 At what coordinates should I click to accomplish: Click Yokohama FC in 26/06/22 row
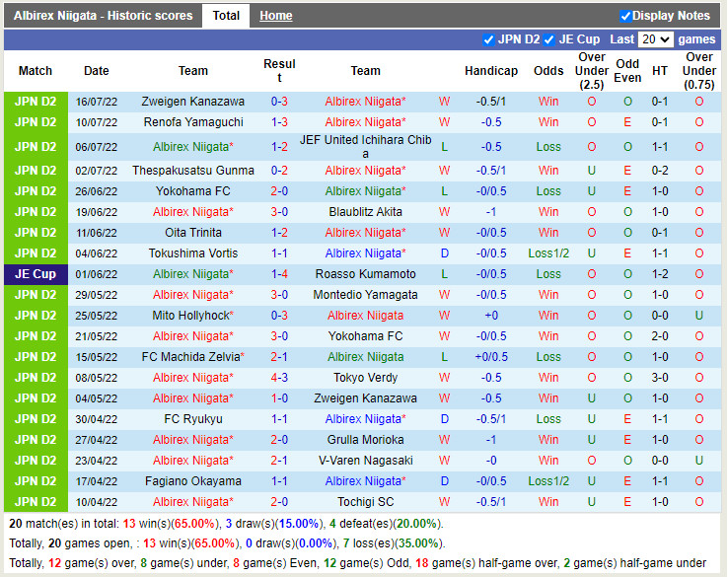193,191
